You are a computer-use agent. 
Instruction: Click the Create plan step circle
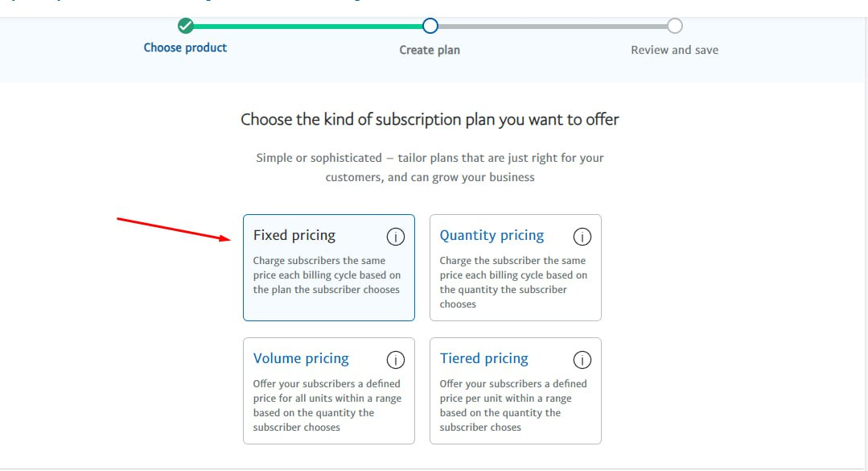click(430, 26)
